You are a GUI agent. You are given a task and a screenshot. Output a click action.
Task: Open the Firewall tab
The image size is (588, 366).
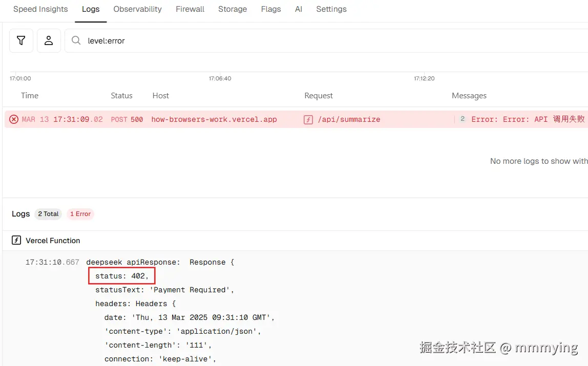(x=190, y=9)
